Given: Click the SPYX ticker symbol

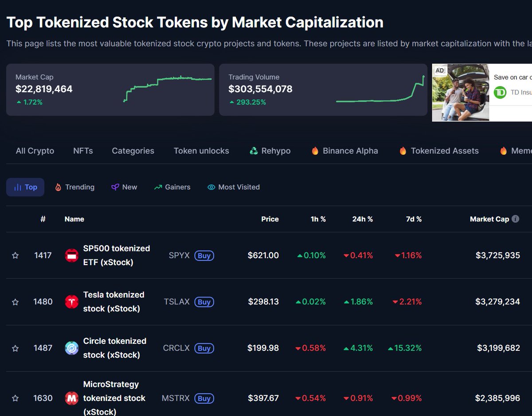Looking at the screenshot, I should point(179,255).
